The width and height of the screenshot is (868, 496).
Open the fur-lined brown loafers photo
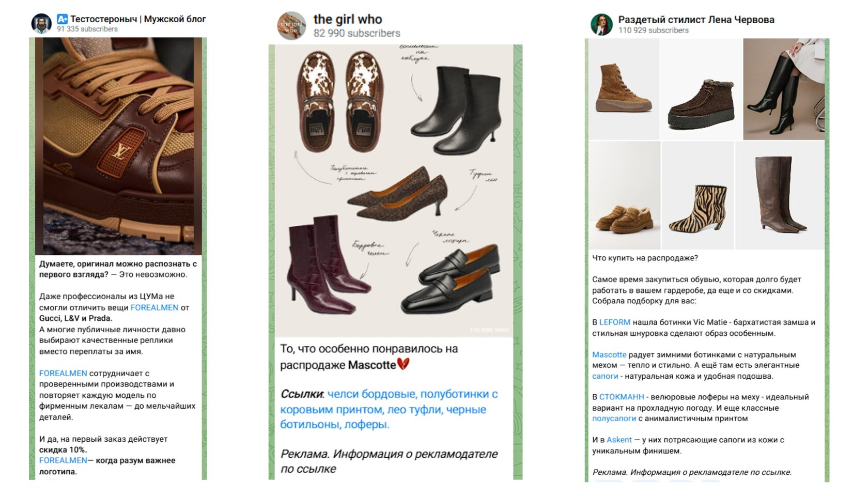click(624, 195)
